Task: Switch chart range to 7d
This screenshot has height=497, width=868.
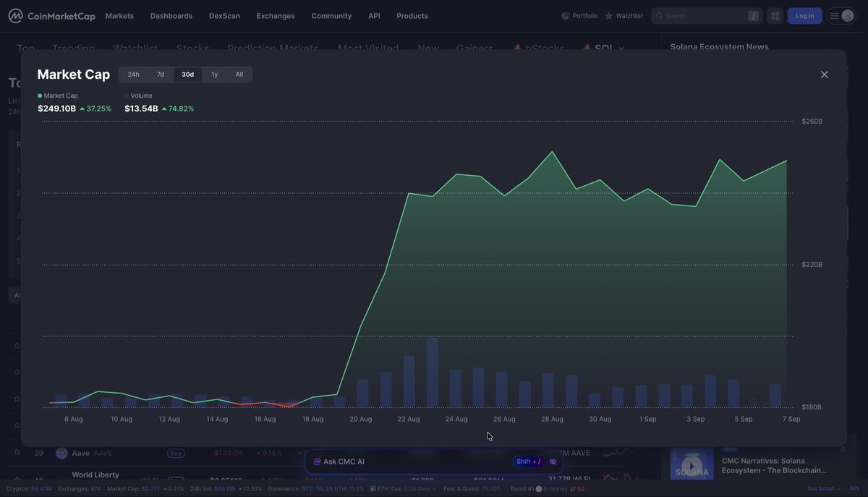Action: tap(161, 75)
